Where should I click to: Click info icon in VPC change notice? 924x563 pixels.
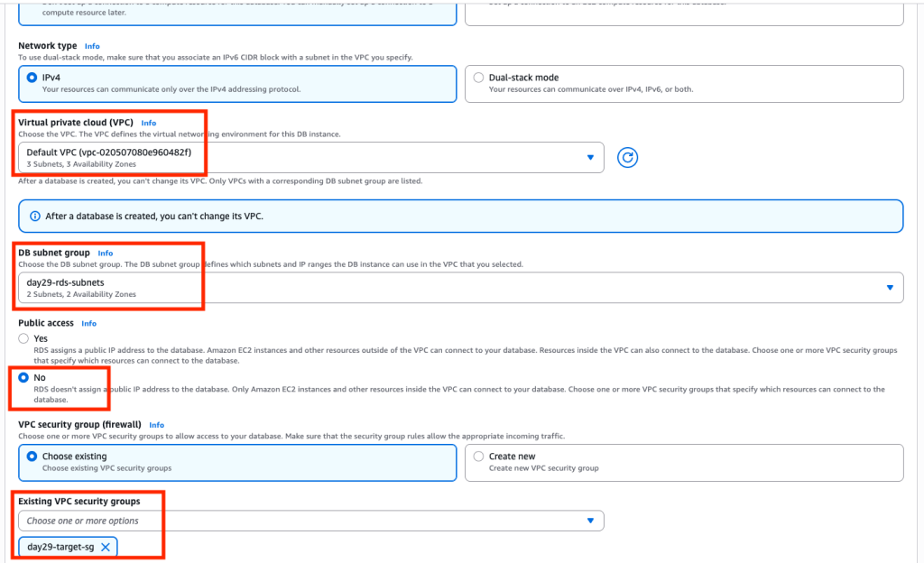[x=35, y=217]
